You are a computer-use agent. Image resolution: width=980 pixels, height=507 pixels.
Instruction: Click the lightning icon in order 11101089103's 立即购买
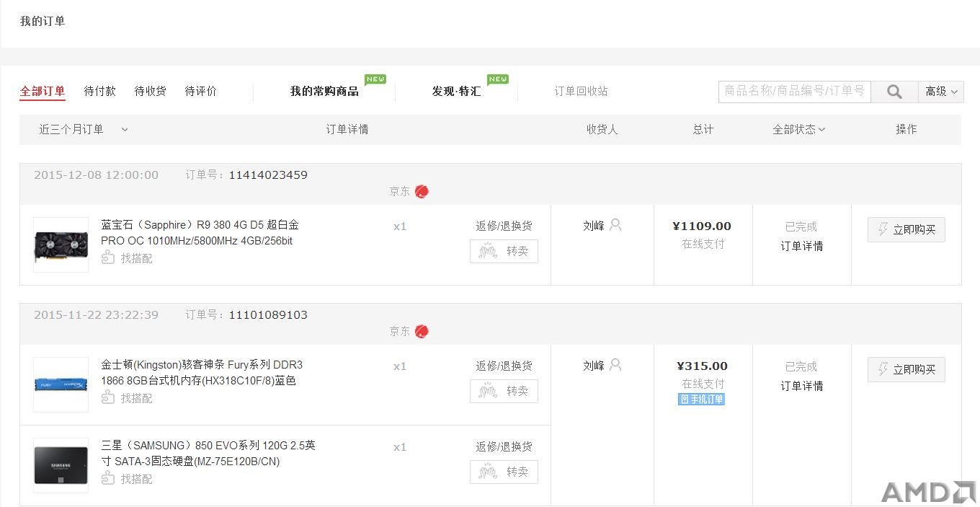point(883,369)
